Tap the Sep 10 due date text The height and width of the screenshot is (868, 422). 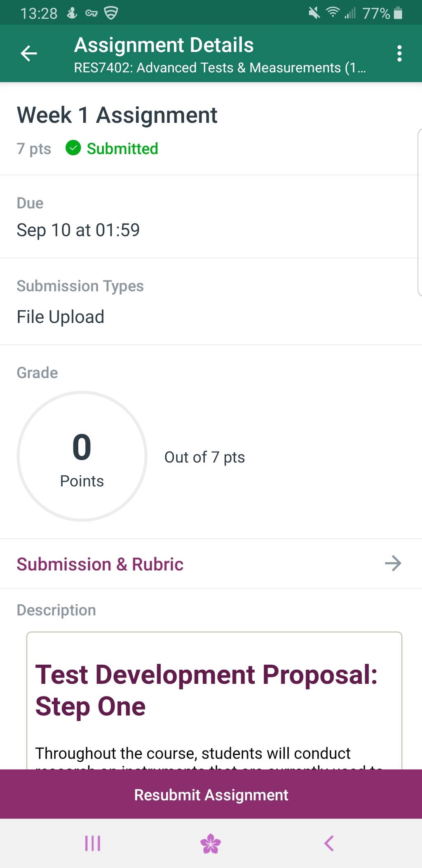[x=78, y=230]
